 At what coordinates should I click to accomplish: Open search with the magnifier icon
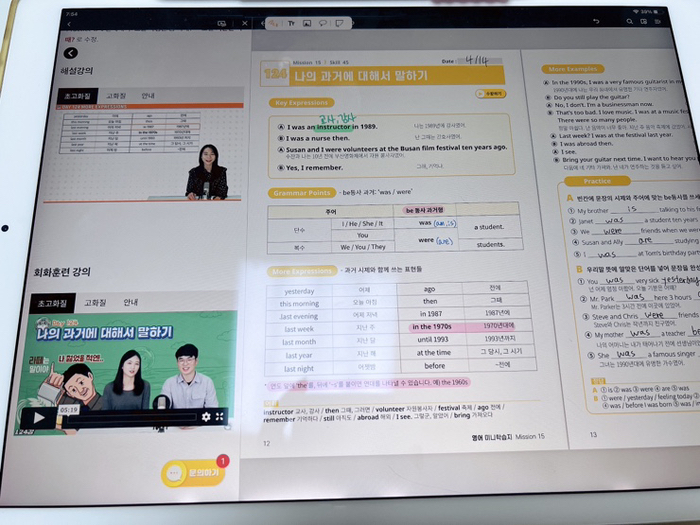click(629, 21)
